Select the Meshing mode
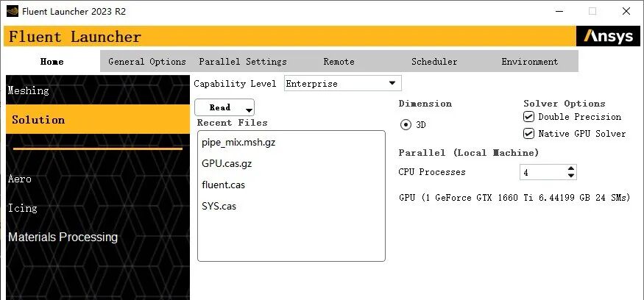The width and height of the screenshot is (644, 300). pyautogui.click(x=98, y=90)
